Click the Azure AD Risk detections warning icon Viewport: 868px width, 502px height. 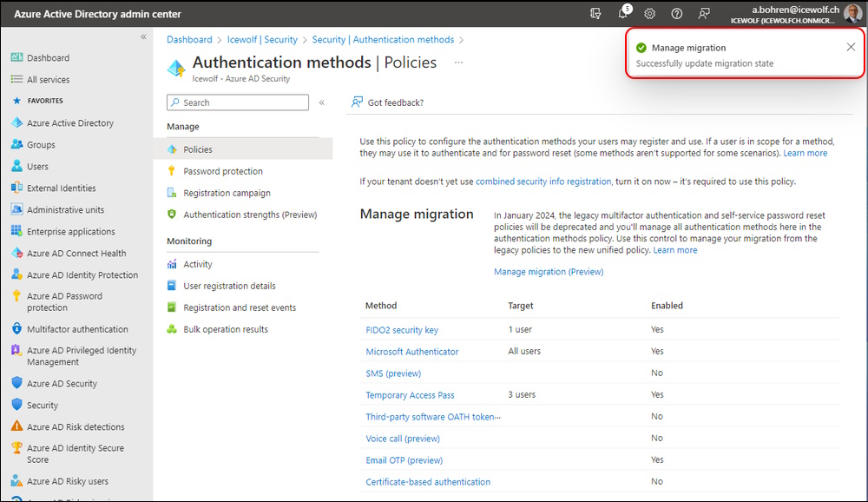click(x=16, y=426)
